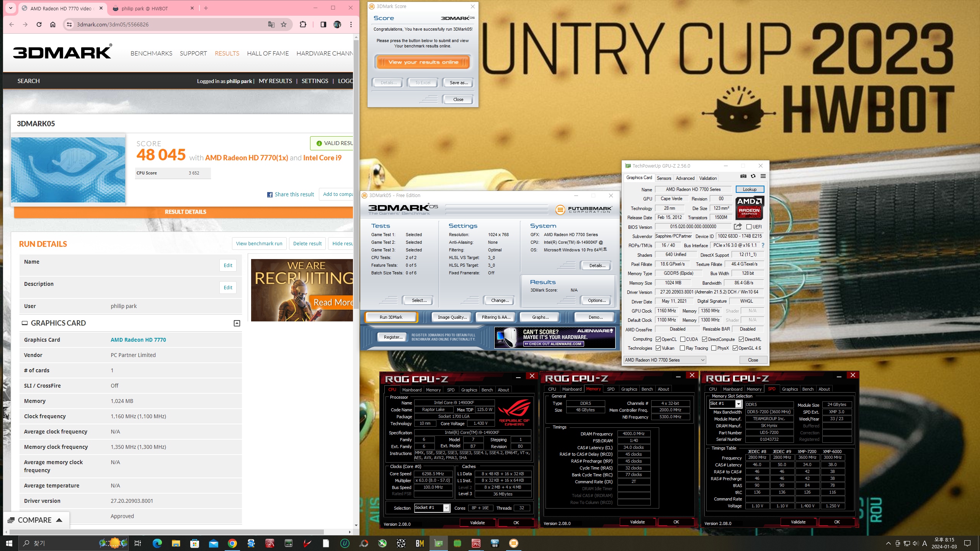This screenshot has height=551, width=980.
Task: Open new Chrome tab with plus icon
Action: click(x=206, y=8)
